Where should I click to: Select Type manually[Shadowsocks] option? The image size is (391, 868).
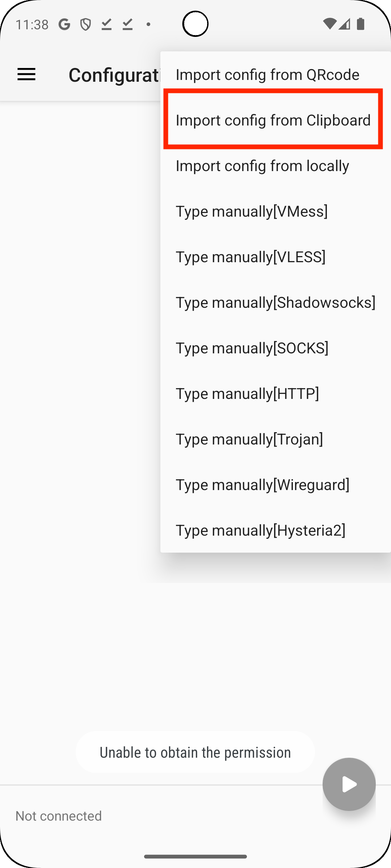click(275, 302)
